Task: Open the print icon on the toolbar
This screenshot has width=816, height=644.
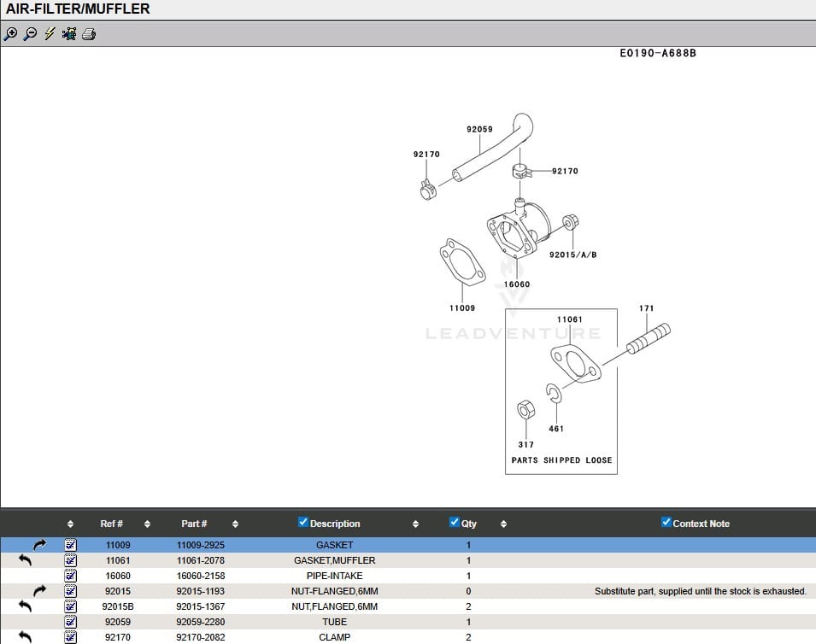Action: point(89,33)
